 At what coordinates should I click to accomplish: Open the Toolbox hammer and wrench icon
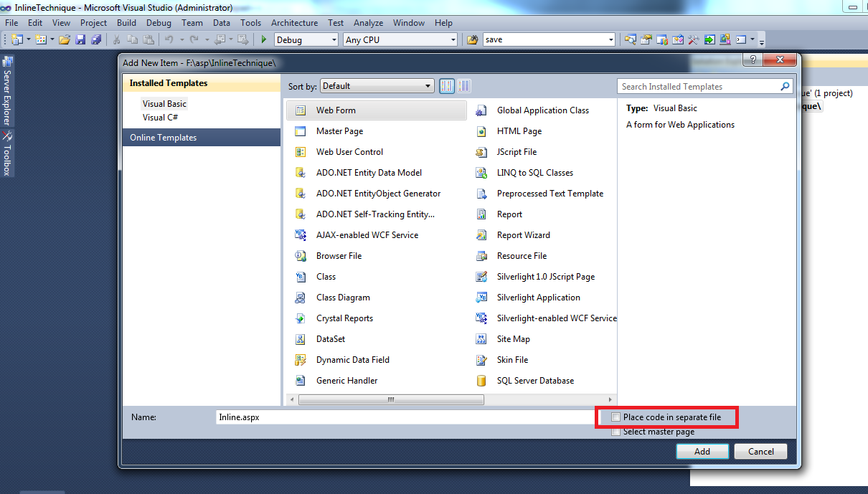point(693,39)
